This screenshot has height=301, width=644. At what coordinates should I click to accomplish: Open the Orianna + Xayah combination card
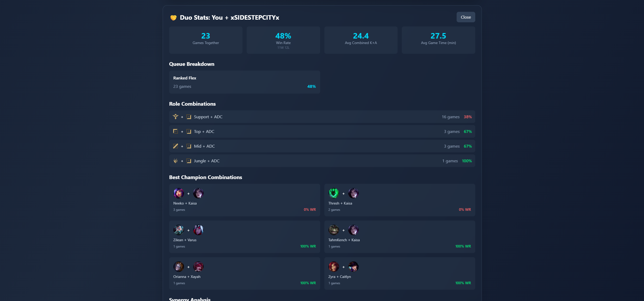[244, 273]
